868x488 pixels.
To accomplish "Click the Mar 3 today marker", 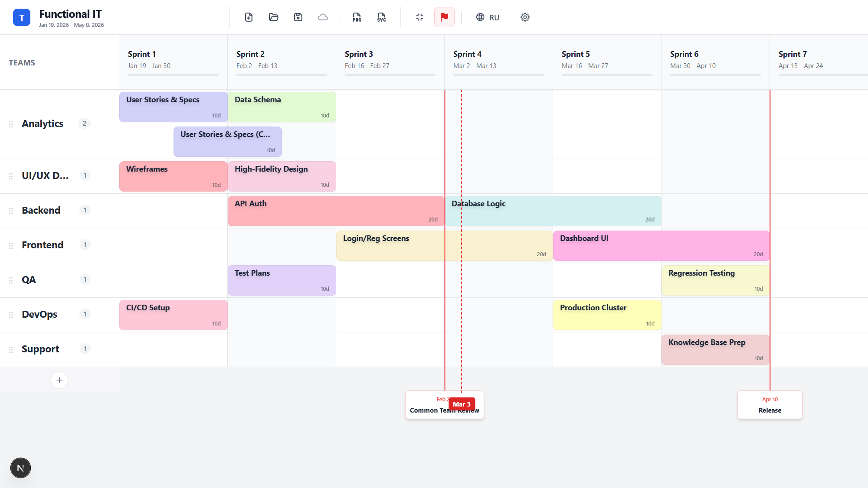I will point(462,404).
